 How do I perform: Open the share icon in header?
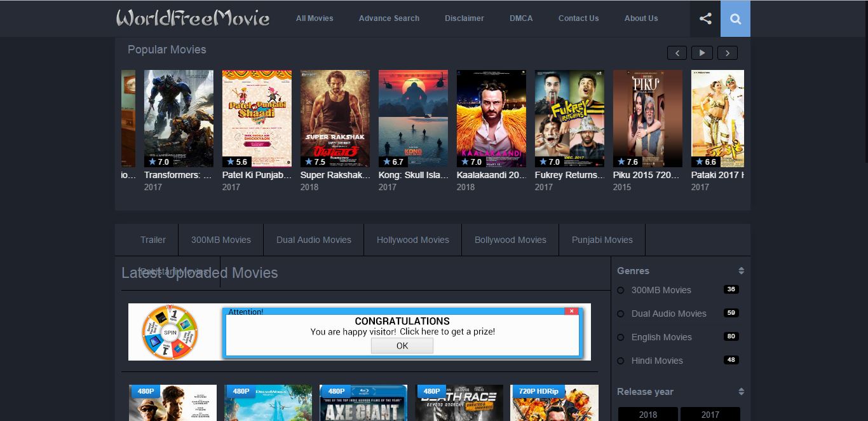click(705, 18)
